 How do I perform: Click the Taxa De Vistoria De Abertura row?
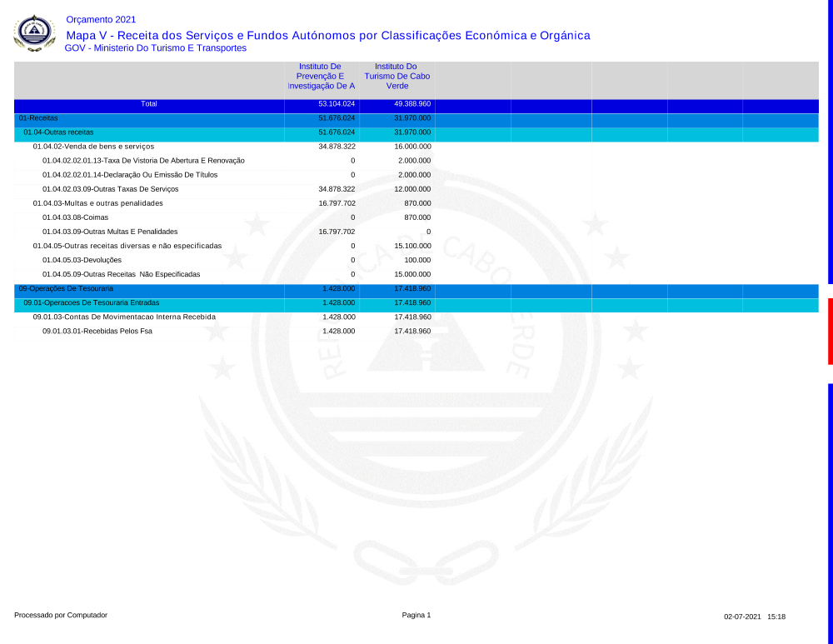point(143,161)
